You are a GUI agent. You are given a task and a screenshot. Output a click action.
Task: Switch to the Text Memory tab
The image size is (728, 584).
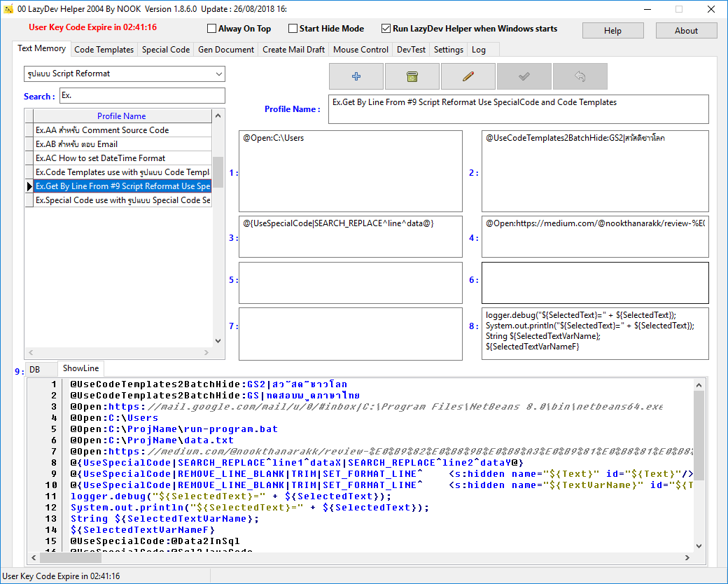(41, 48)
